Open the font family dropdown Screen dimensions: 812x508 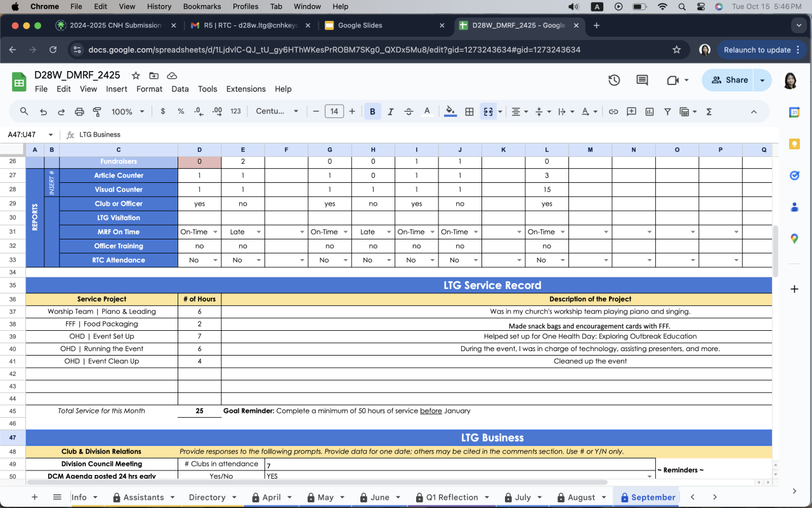pos(277,111)
